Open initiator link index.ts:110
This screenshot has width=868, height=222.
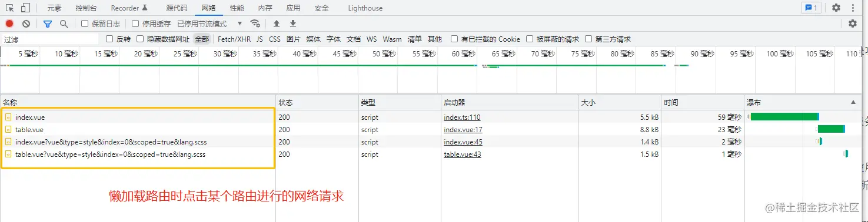point(462,117)
